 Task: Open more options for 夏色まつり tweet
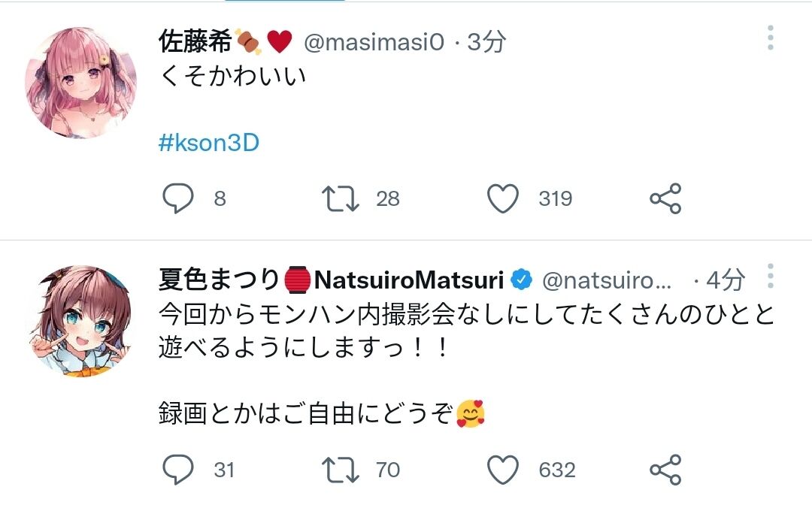770,277
